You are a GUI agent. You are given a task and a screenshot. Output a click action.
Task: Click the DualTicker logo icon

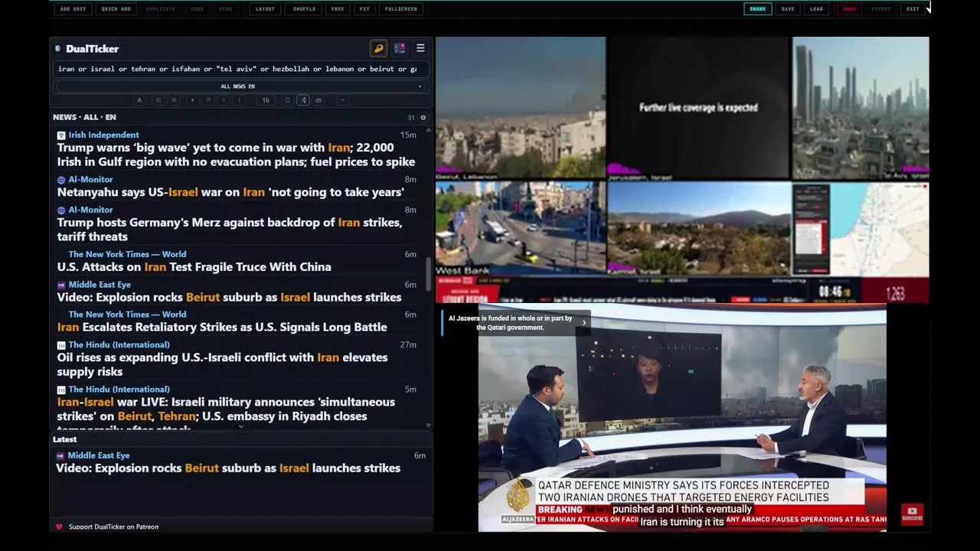pyautogui.click(x=58, y=49)
